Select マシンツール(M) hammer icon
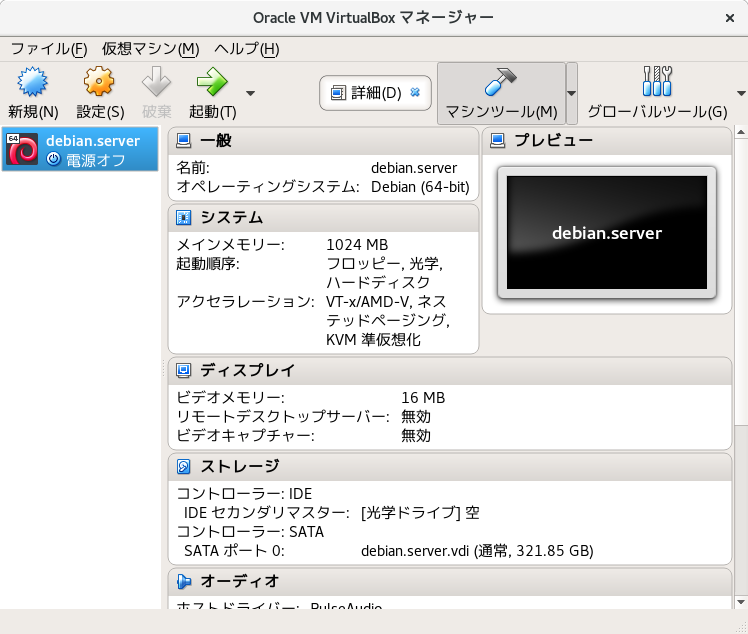The height and width of the screenshot is (634, 748). coord(501,82)
